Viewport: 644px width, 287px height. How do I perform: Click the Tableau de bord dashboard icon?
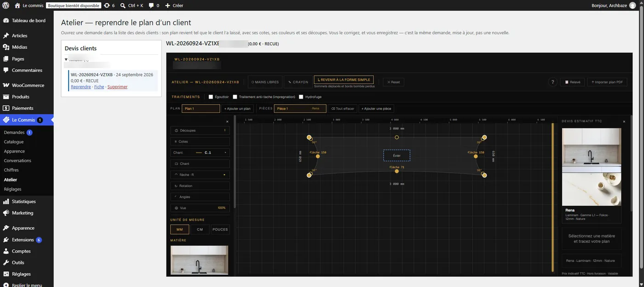6,21
